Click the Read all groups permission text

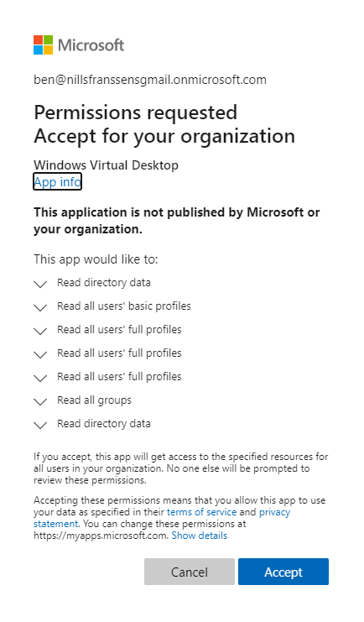tap(94, 400)
